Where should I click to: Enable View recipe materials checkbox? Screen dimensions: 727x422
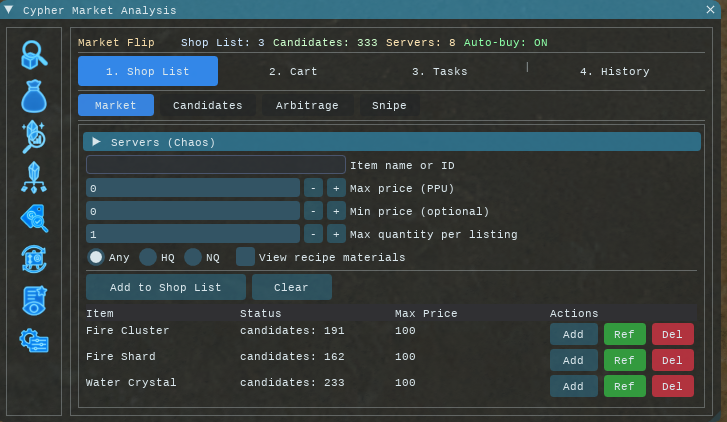point(245,257)
